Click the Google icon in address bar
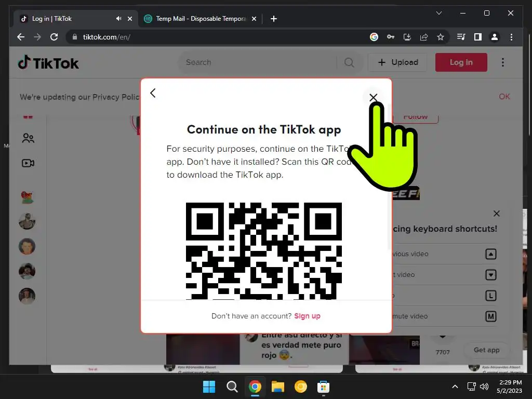The height and width of the screenshot is (399, 532). [374, 37]
